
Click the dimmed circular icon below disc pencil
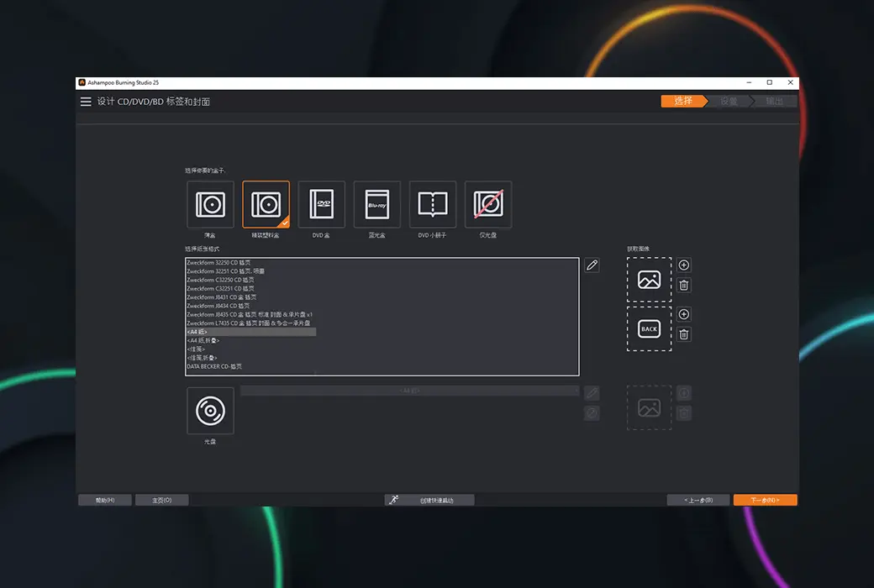coord(592,413)
